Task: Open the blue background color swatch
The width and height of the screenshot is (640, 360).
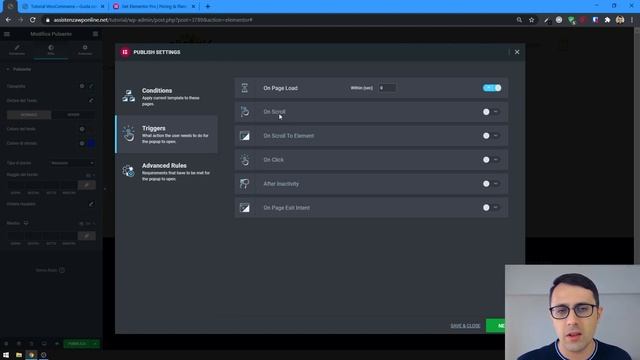Action: click(x=91, y=143)
